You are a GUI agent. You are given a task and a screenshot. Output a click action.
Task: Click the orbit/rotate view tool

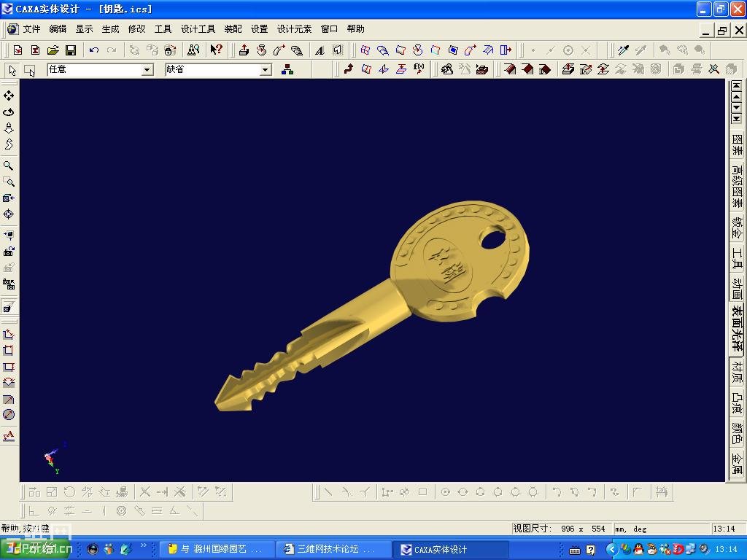[x=9, y=112]
